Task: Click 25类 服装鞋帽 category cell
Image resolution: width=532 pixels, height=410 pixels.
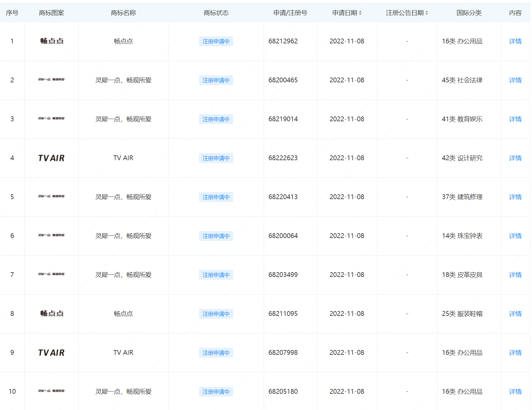Action: coord(462,314)
